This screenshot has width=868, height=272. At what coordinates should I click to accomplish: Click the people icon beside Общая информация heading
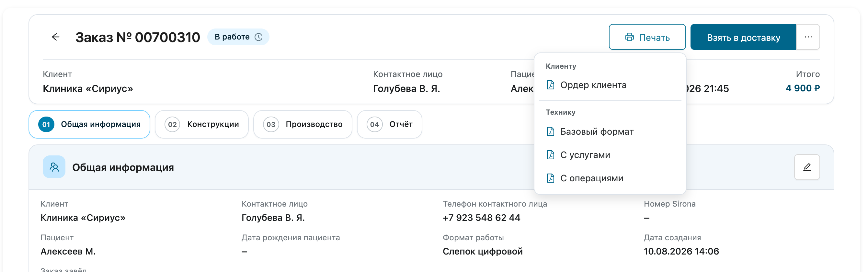(x=54, y=167)
